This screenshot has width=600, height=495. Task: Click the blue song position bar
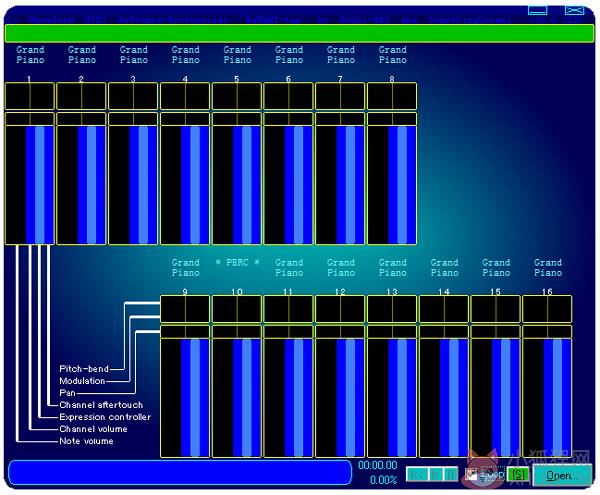180,473
